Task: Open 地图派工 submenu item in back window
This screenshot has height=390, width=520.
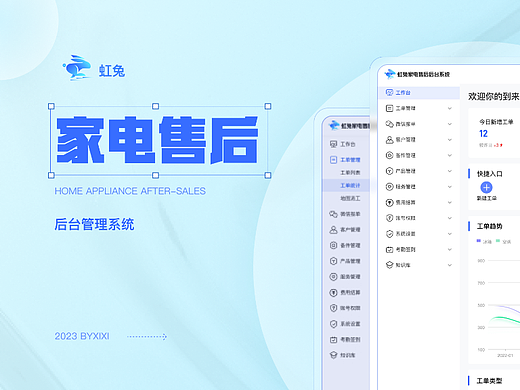Action: (x=350, y=198)
